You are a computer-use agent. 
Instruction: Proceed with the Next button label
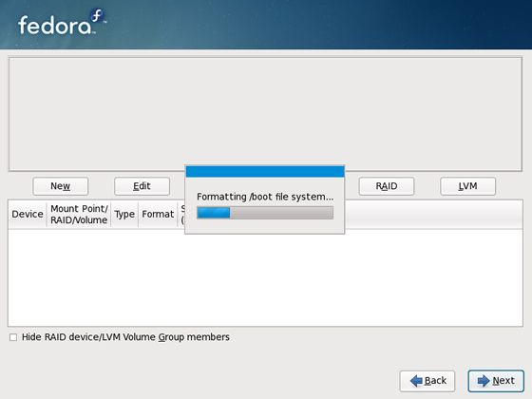503,381
